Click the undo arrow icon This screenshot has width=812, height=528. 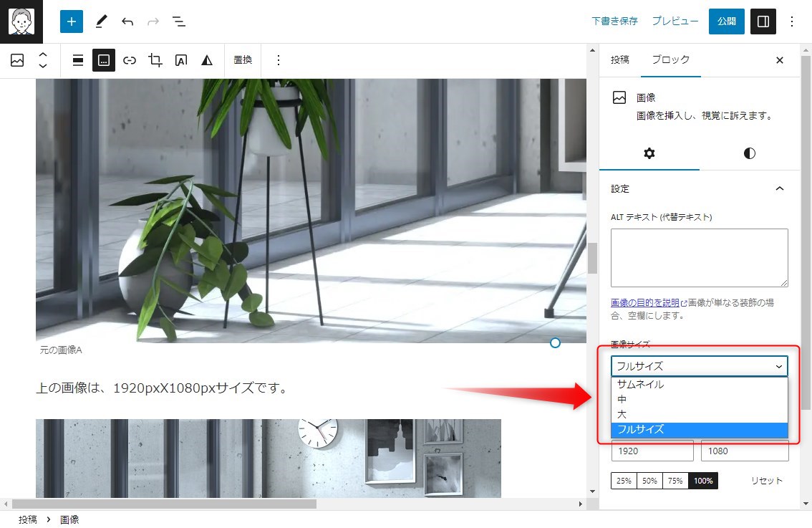(127, 21)
